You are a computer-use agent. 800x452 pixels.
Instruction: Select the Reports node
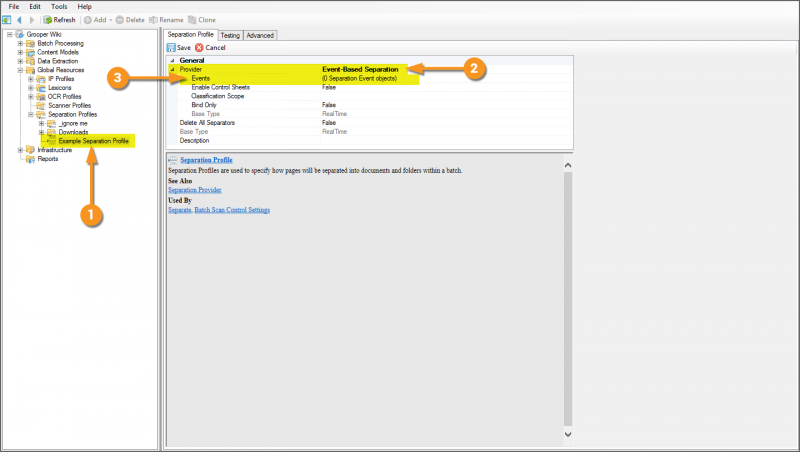[47, 159]
